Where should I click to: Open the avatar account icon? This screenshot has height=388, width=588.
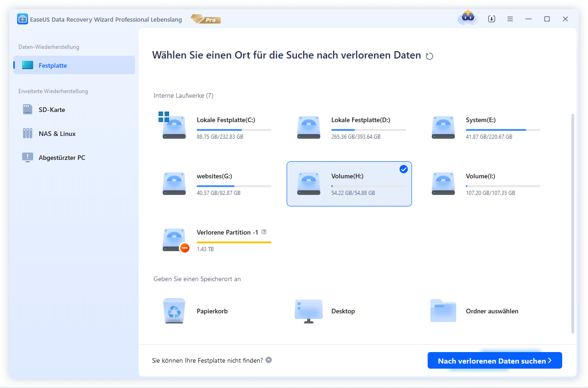468,18
